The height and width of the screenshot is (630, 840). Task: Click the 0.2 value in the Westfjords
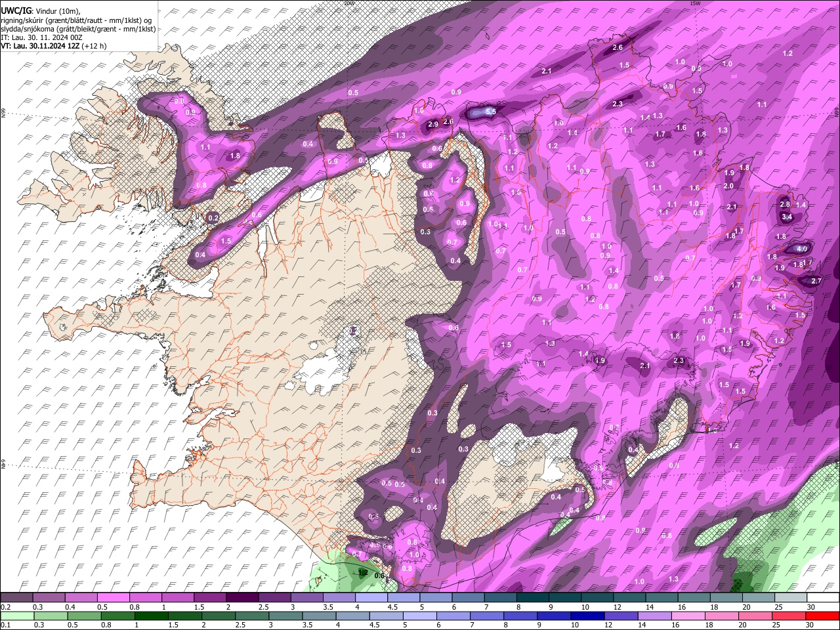213,218
